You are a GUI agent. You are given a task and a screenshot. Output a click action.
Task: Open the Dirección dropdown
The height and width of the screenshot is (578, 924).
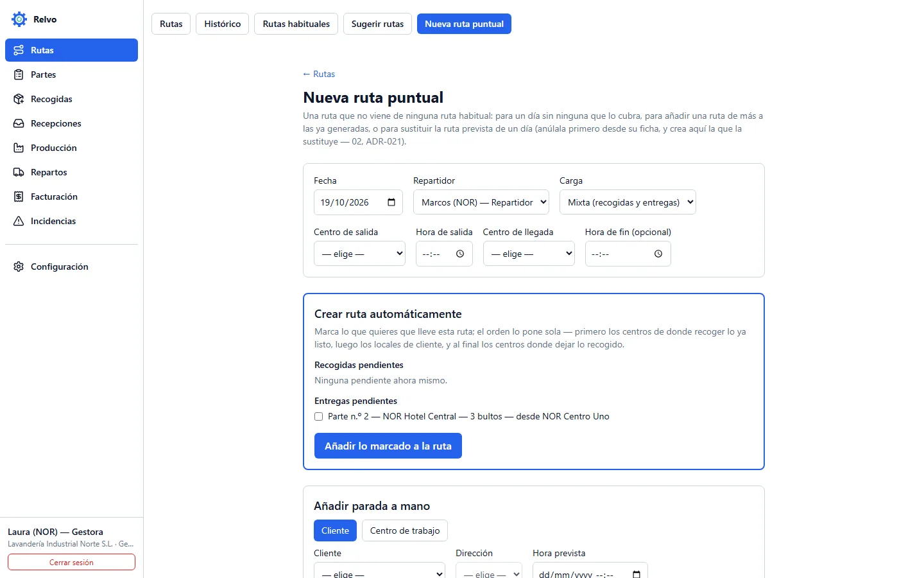[489, 570]
